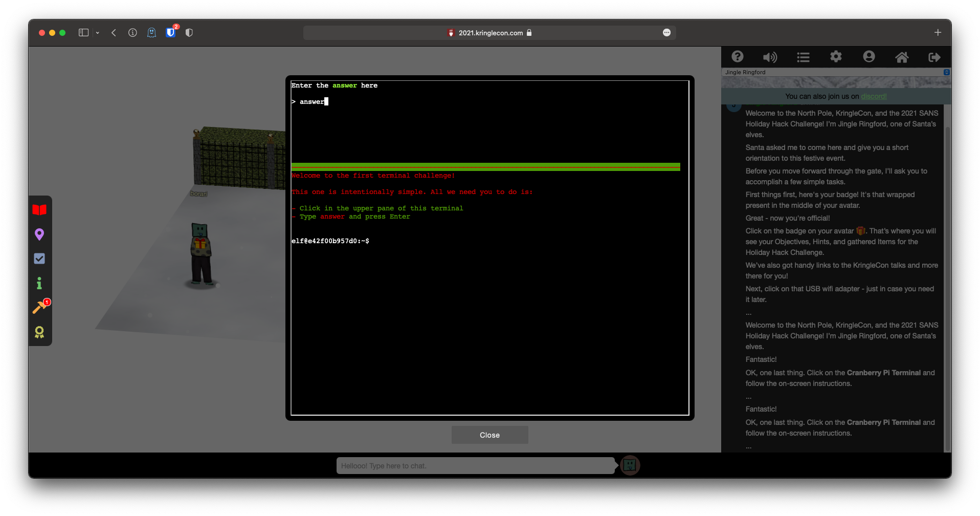Click the upper terminal pane answer line
980x516 pixels.
pyautogui.click(x=310, y=102)
